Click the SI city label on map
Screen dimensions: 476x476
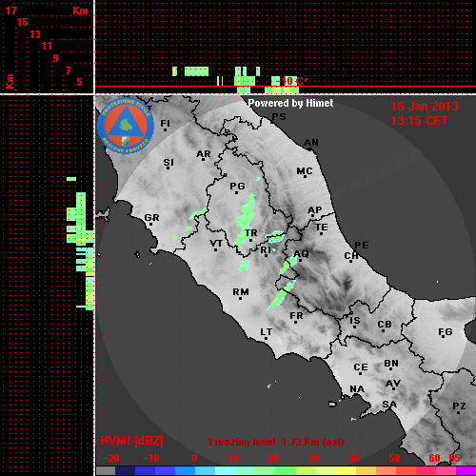coord(169,163)
